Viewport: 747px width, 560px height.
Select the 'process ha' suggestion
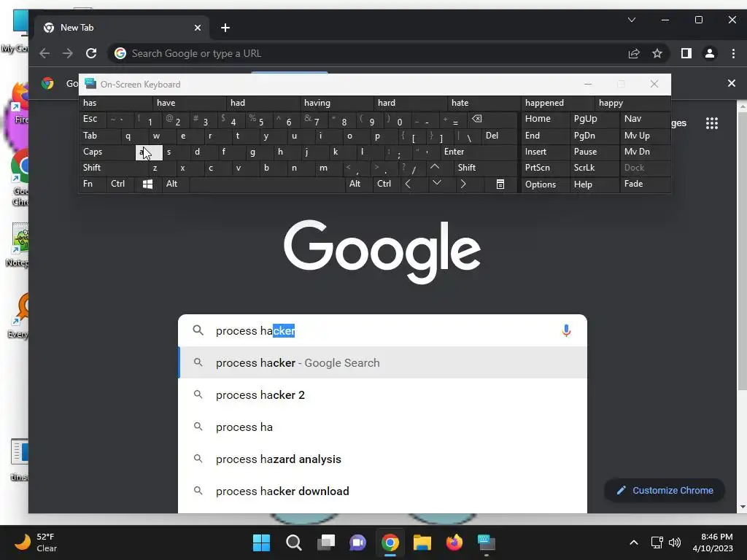(382, 427)
